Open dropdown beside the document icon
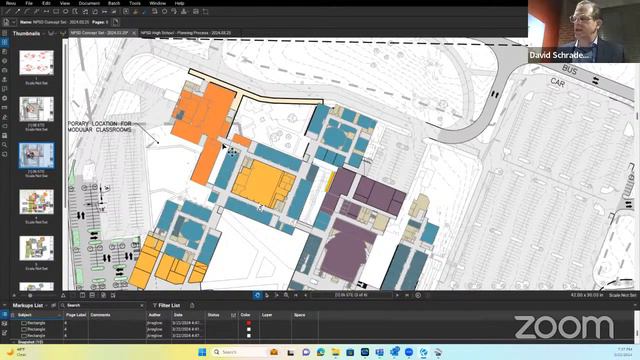Image resolution: width=640 pixels, height=360 pixels. (x=13, y=22)
